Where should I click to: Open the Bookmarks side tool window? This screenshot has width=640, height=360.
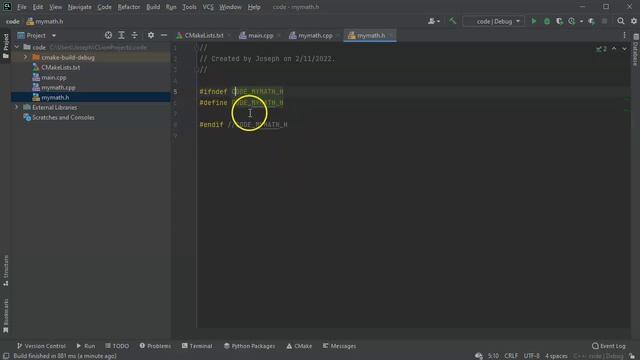click(6, 316)
